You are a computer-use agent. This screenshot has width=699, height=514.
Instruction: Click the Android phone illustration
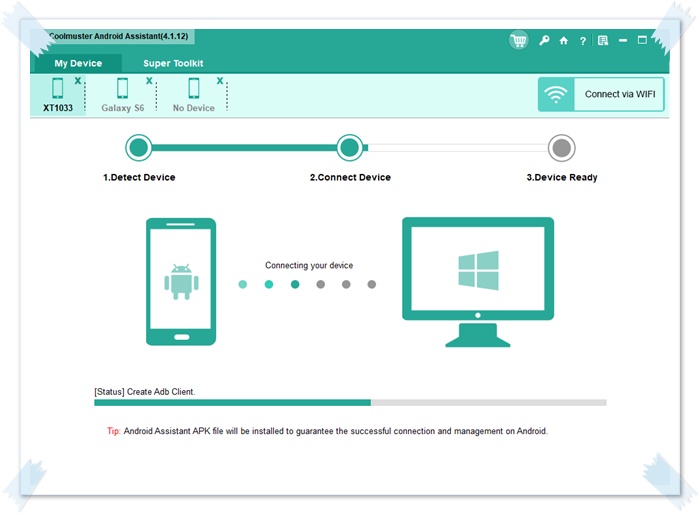(181, 282)
